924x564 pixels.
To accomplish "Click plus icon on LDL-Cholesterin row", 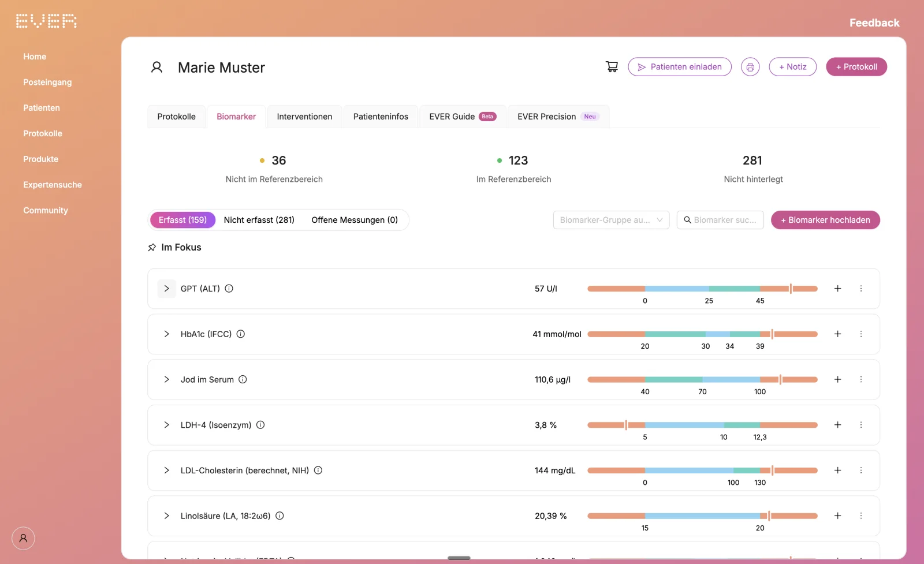I will [837, 470].
